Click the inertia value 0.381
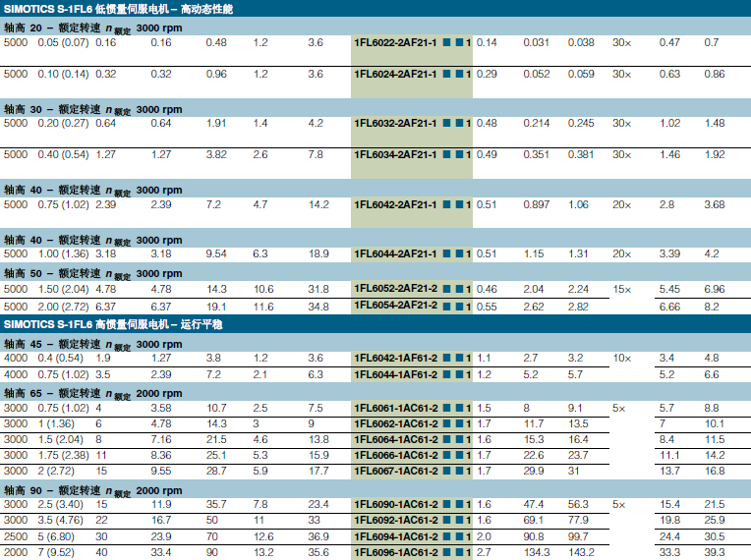751x560 pixels. click(x=581, y=154)
